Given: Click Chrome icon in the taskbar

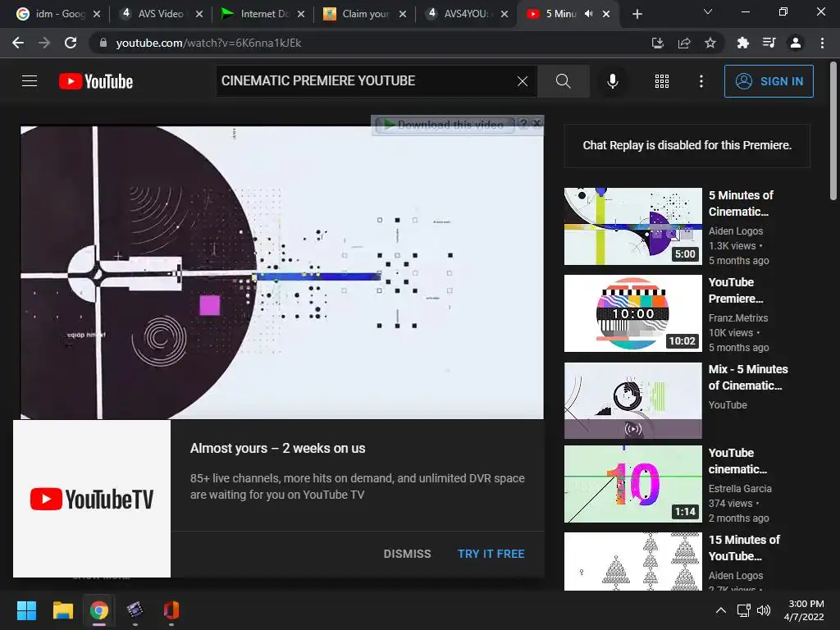Looking at the screenshot, I should [98, 610].
